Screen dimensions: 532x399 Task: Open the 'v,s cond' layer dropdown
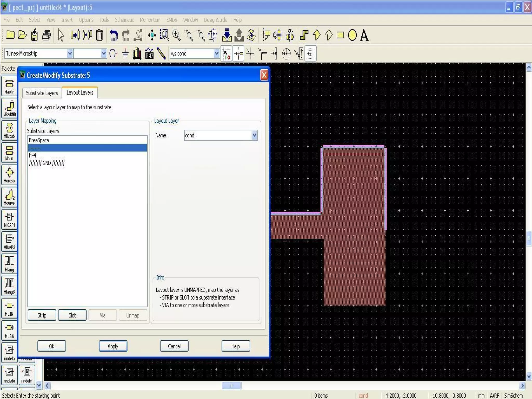click(x=216, y=54)
